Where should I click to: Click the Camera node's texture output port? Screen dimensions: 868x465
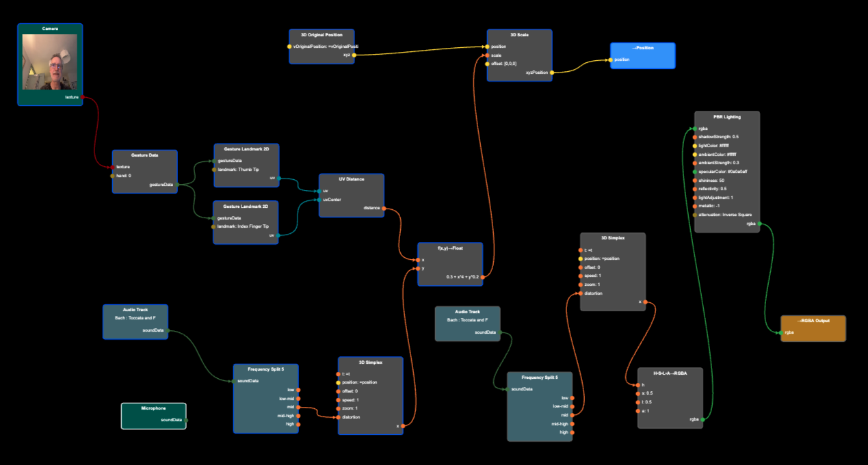[83, 97]
